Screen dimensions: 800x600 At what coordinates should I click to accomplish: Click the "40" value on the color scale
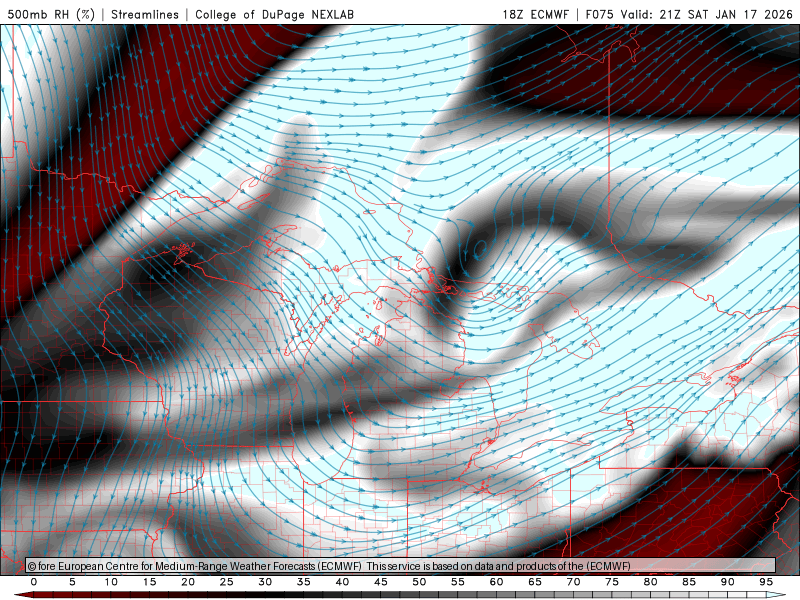coord(342,582)
